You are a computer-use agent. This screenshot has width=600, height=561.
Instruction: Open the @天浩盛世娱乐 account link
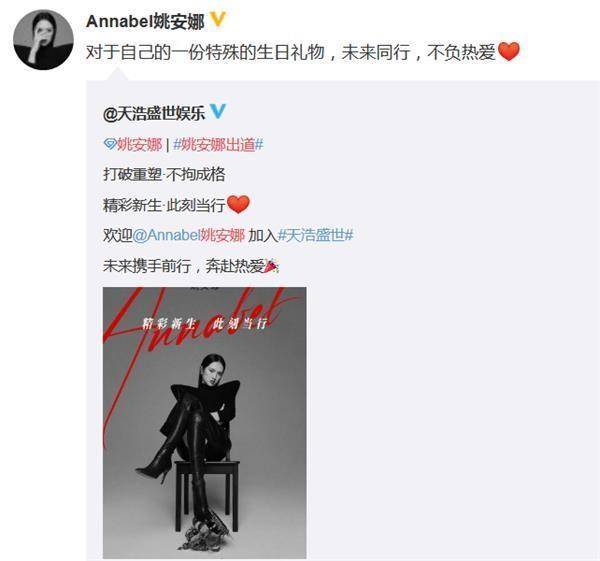[154, 113]
